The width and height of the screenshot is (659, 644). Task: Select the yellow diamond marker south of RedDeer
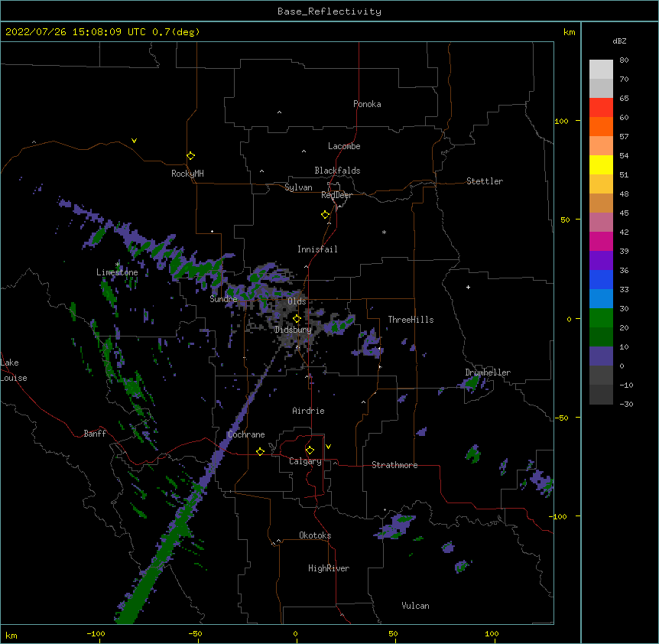[x=325, y=215]
